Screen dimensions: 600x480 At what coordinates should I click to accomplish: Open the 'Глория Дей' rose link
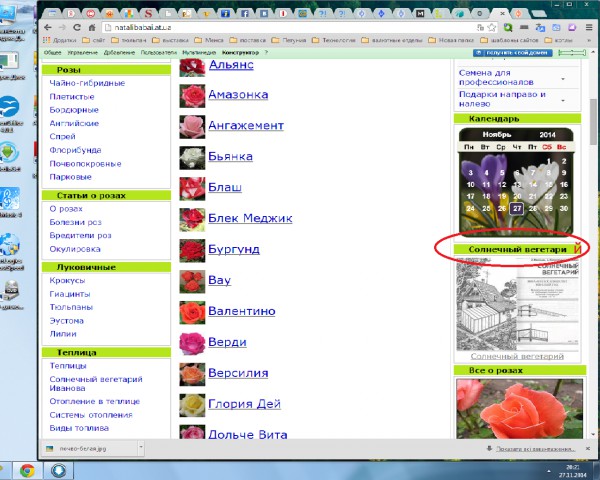[245, 404]
